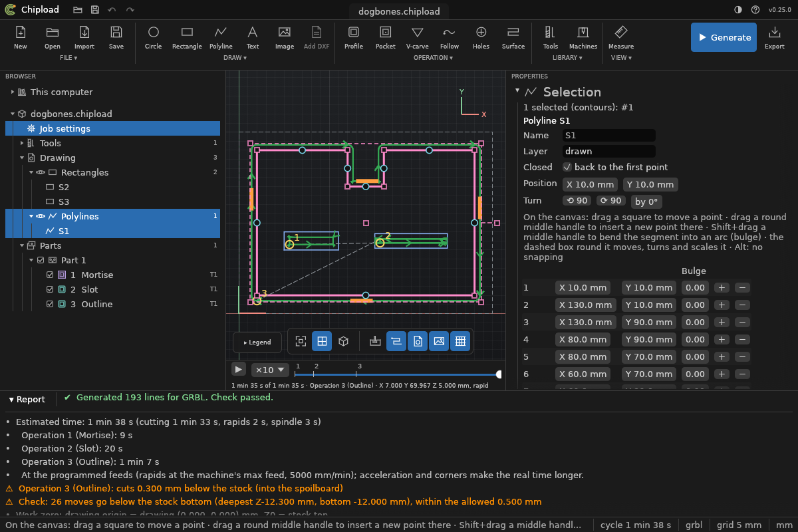Image resolution: width=798 pixels, height=532 pixels.
Task: Create a new job with New icon
Action: tap(21, 37)
